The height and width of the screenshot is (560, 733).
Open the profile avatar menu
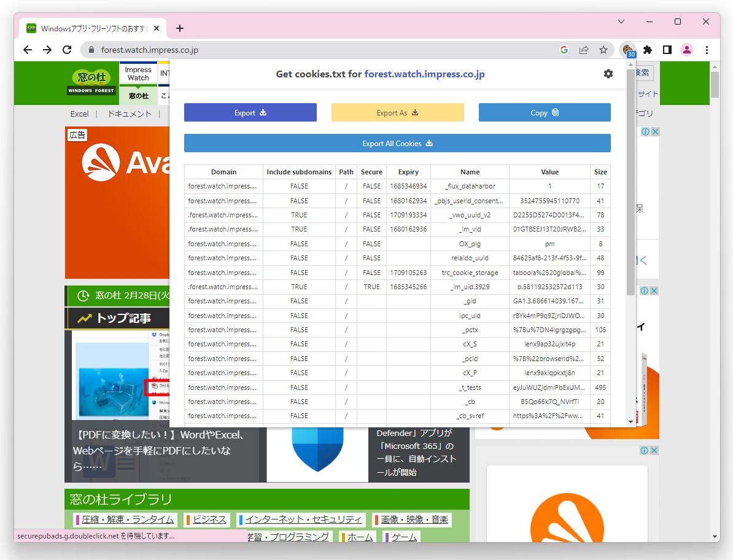(687, 50)
